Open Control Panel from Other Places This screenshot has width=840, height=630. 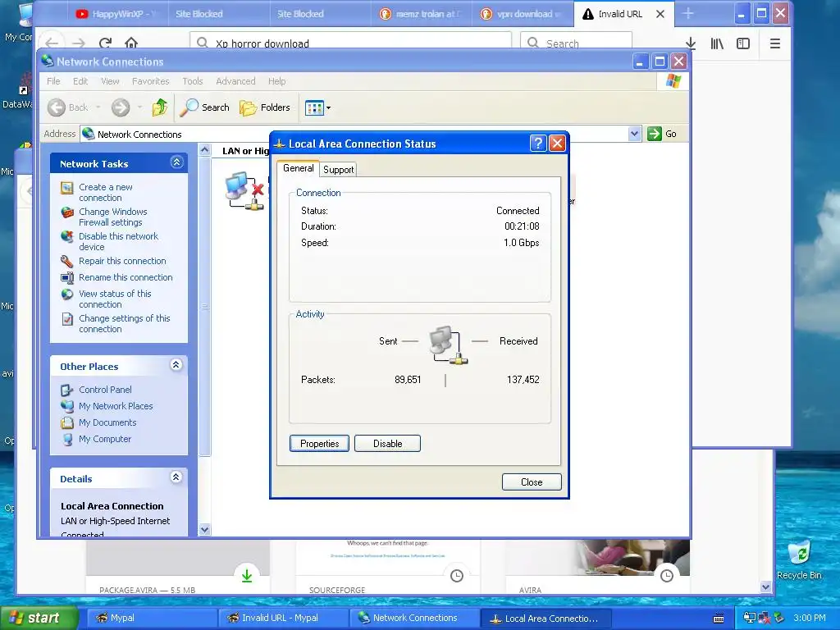(105, 390)
